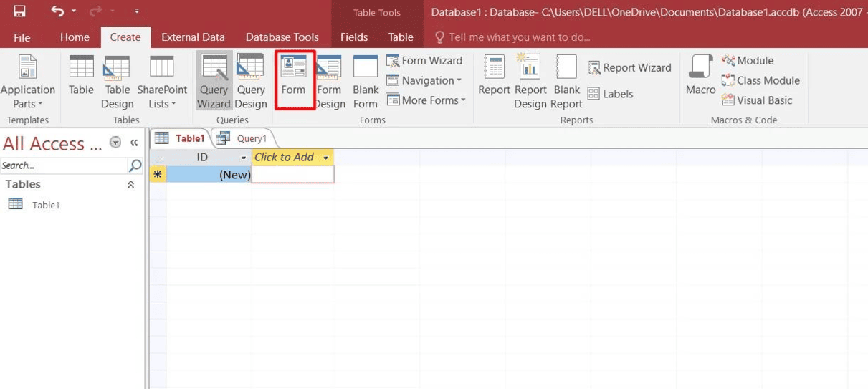
Task: Open Form Design view
Action: pyautogui.click(x=329, y=82)
